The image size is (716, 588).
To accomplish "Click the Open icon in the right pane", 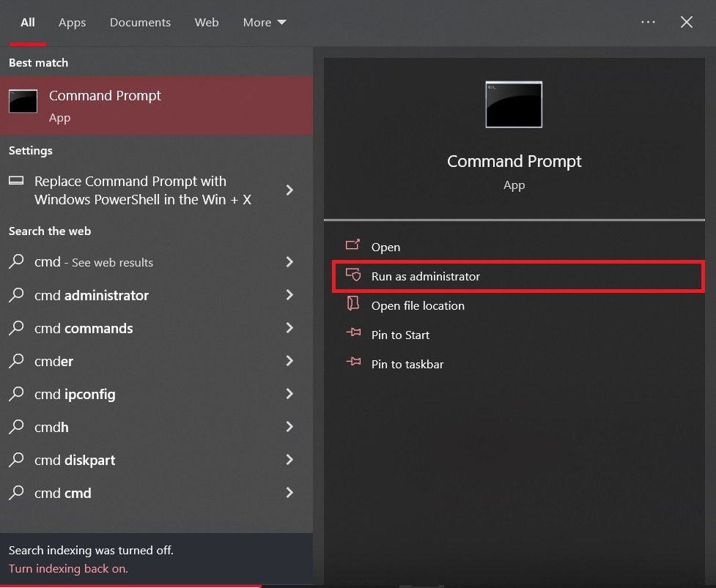I will click(353, 245).
